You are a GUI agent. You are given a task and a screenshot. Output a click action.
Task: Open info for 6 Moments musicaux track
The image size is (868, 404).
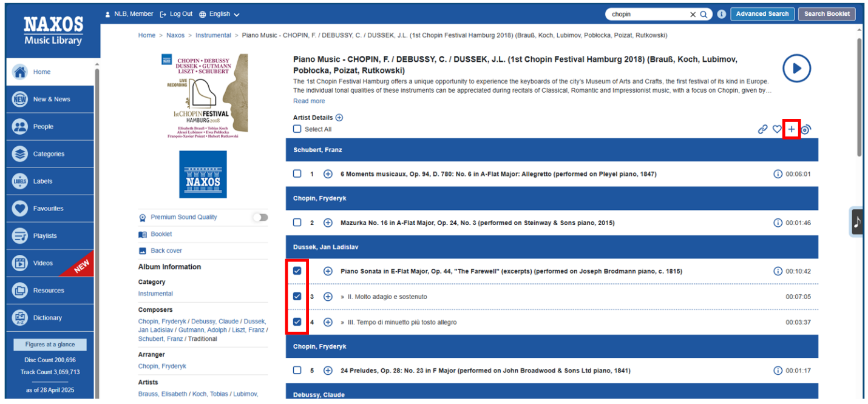778,174
